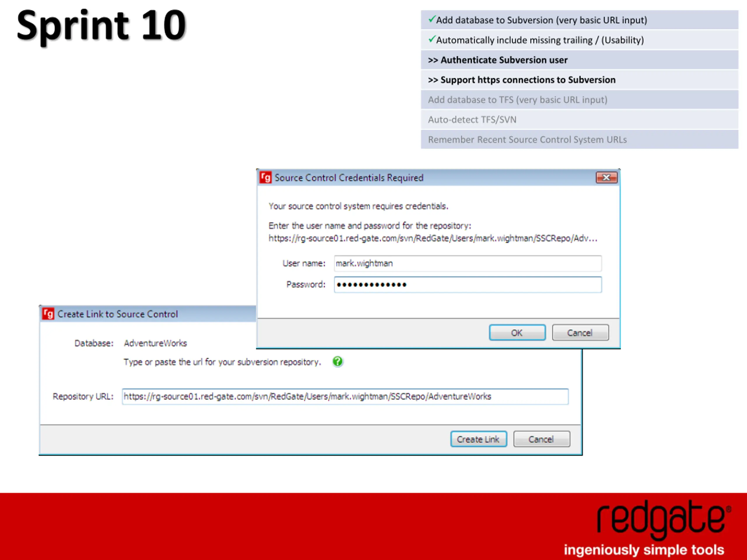Viewport: 747px width, 560px height.
Task: Click the truncated repository URL in credentials dialog
Action: pos(433,238)
